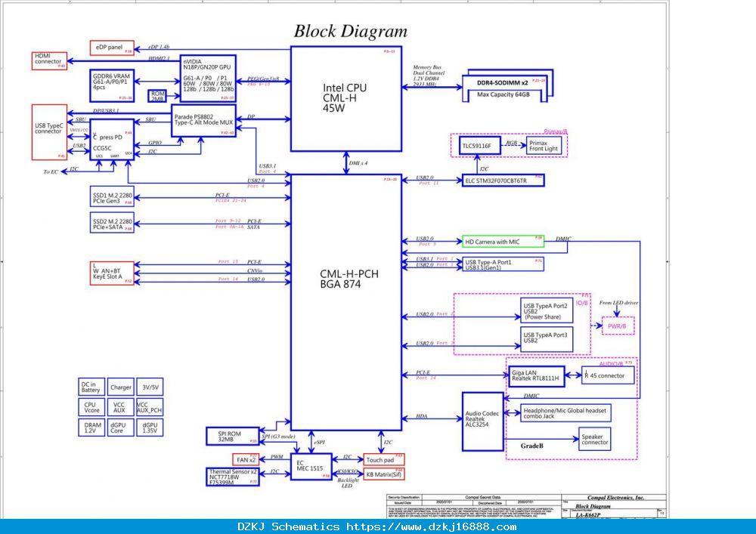The image size is (756, 534).
Task: Select the USB Type-A Port1 USB3.1 block
Action: (503, 264)
